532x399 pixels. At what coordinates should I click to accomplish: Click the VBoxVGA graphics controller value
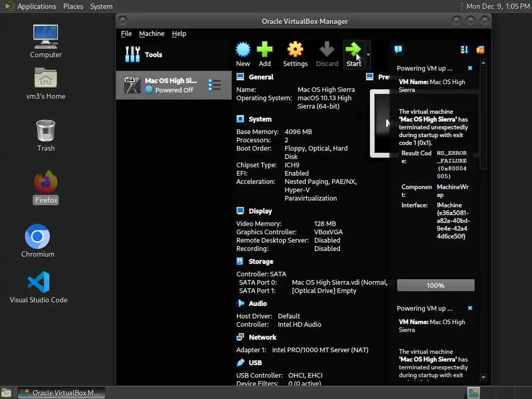coord(328,232)
